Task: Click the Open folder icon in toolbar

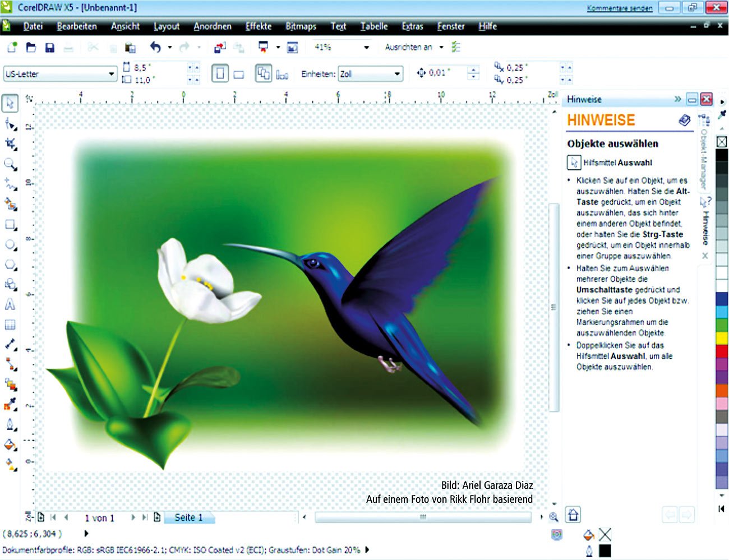Action: (31, 48)
